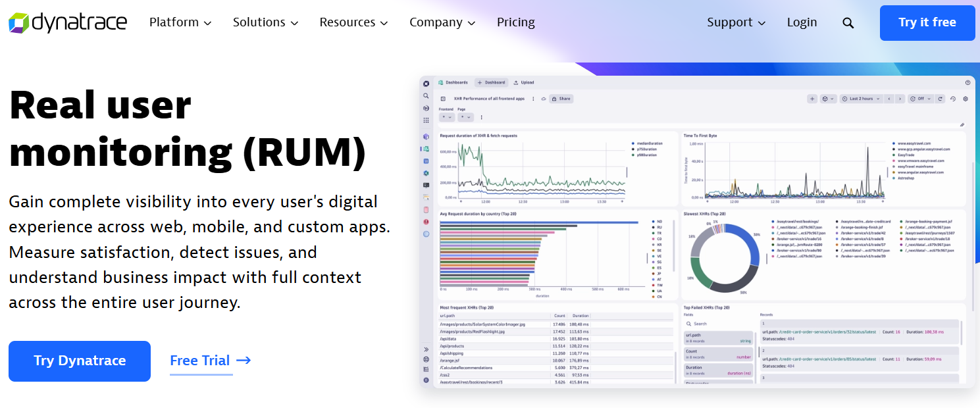The height and width of the screenshot is (408, 980).
Task: Open the search in the dashboard sidebar
Action: click(x=426, y=95)
